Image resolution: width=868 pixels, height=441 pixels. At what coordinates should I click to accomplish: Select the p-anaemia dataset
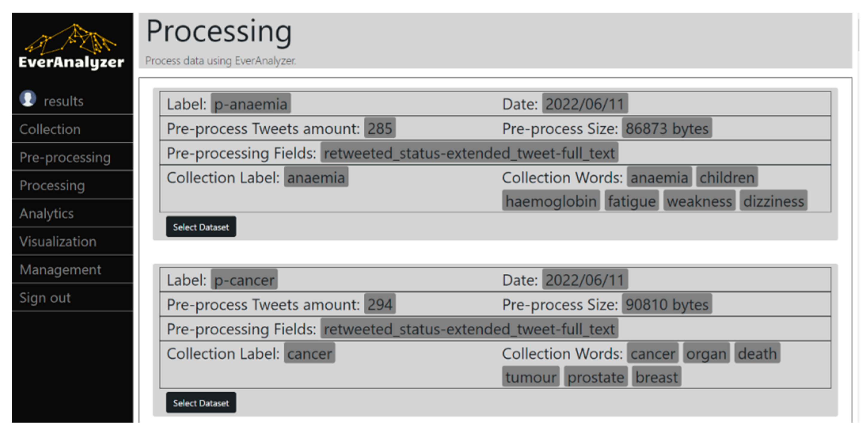pos(201,227)
